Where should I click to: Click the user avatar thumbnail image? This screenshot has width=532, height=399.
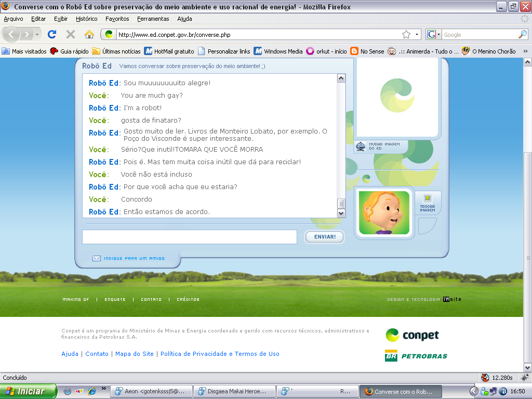tap(384, 212)
